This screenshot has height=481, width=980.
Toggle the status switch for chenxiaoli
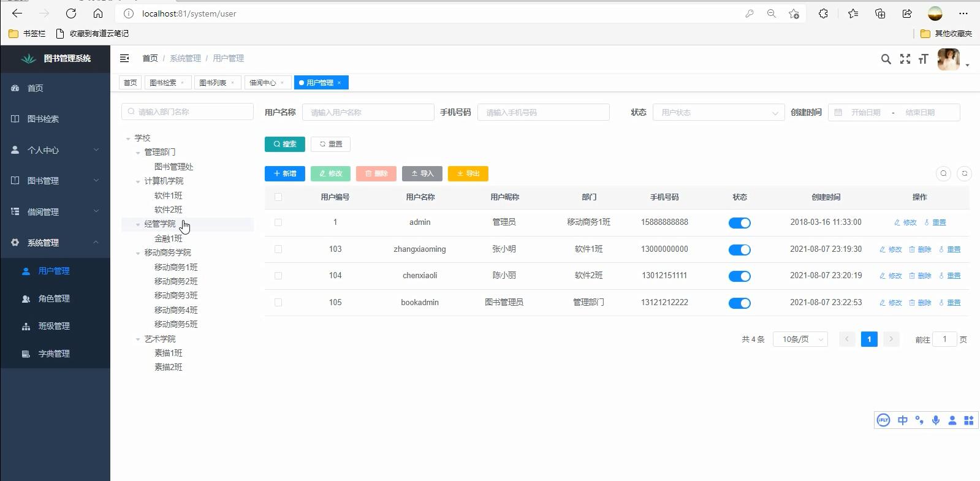point(740,276)
